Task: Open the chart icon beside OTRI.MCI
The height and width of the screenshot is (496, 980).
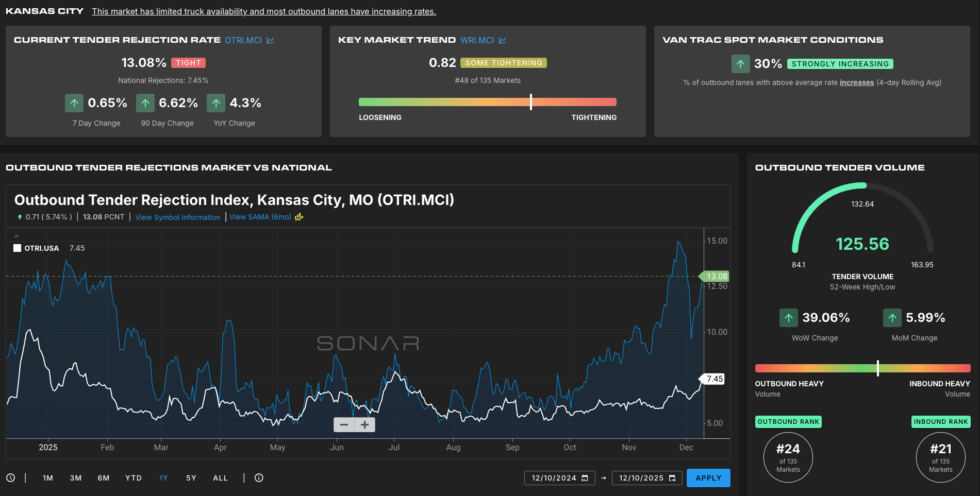Action: click(270, 40)
